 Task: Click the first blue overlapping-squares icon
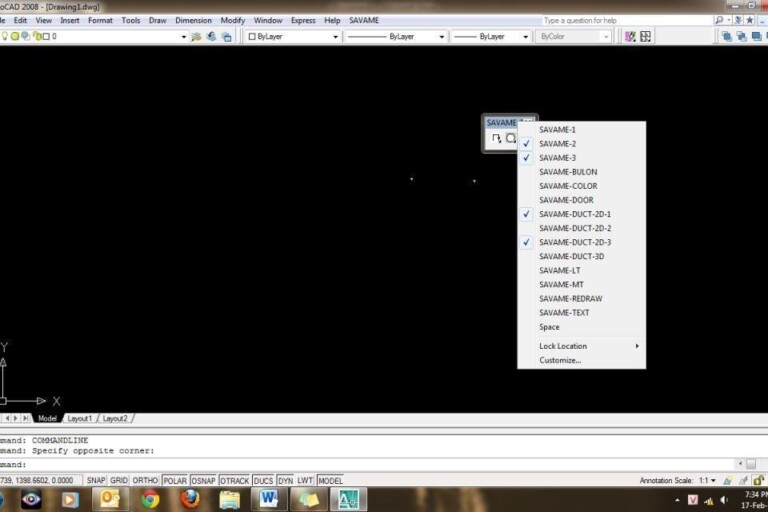(x=726, y=36)
